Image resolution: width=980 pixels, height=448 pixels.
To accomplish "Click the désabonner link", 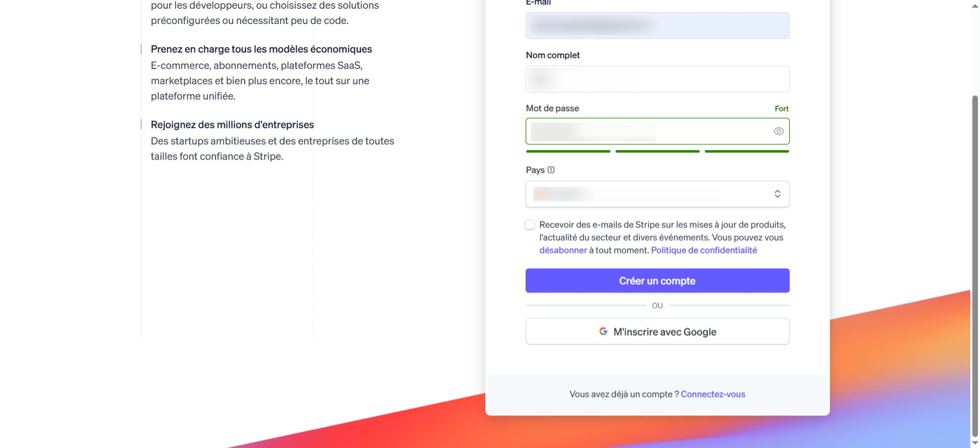I will pos(562,250).
